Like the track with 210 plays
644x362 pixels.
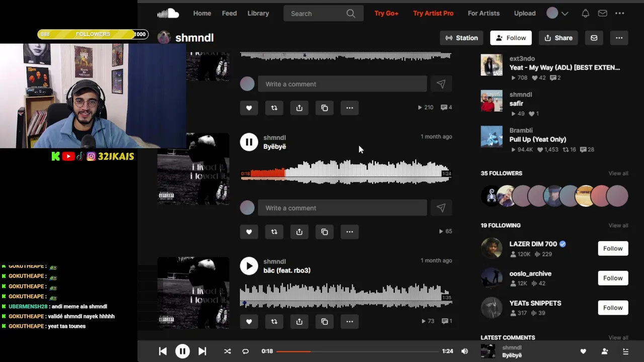tap(249, 108)
